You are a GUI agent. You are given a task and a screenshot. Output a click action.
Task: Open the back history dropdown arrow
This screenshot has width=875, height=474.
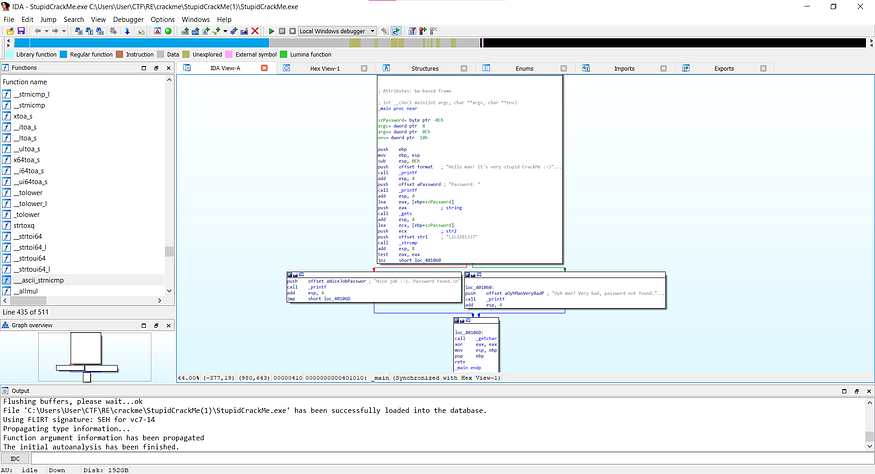pos(46,31)
